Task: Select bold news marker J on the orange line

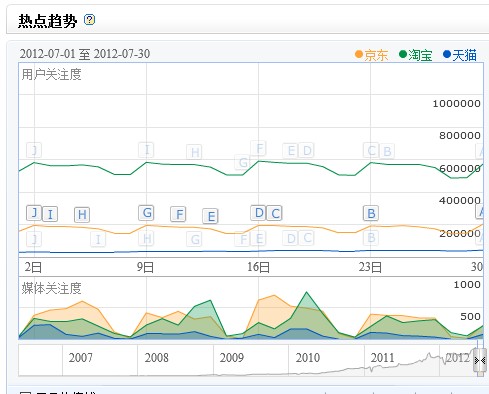Action: pyautogui.click(x=34, y=213)
